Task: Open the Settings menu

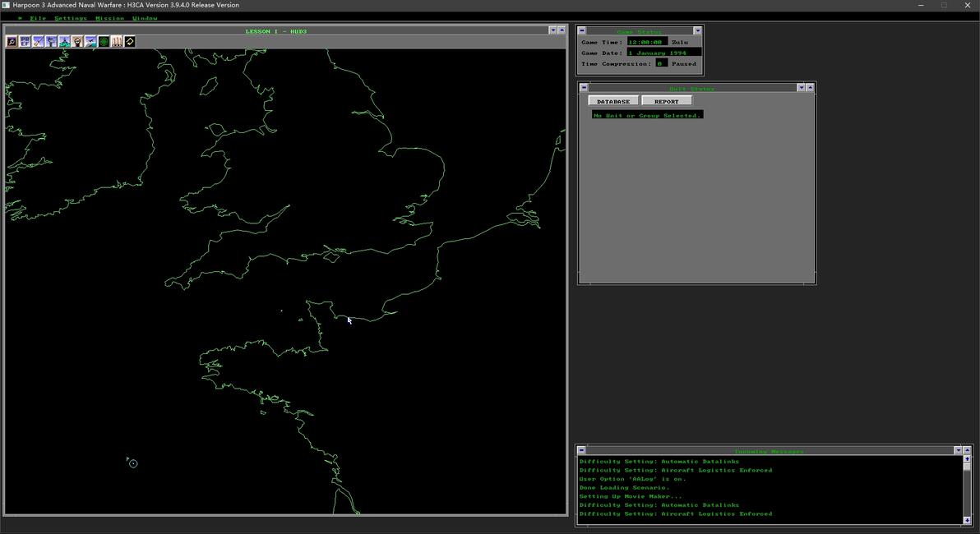Action: coord(71,18)
